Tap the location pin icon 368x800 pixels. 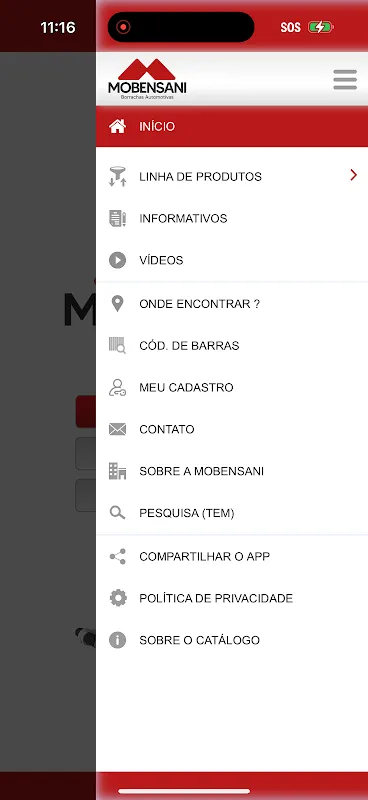pyautogui.click(x=117, y=304)
